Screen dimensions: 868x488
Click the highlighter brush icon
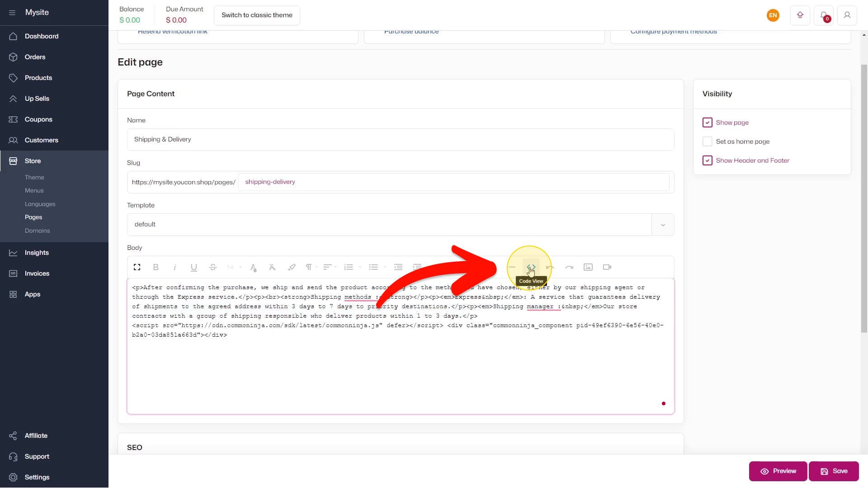point(292,267)
